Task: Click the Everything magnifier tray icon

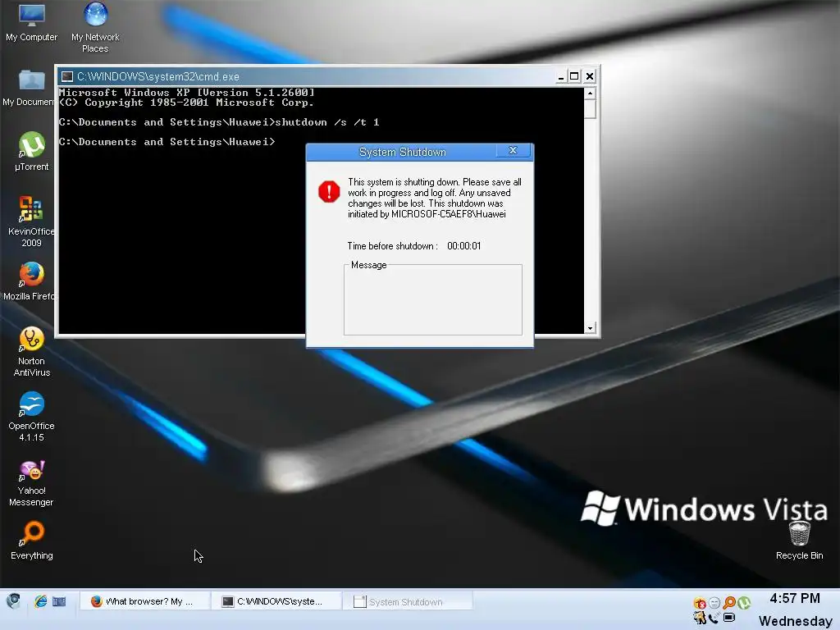Action: [x=729, y=603]
